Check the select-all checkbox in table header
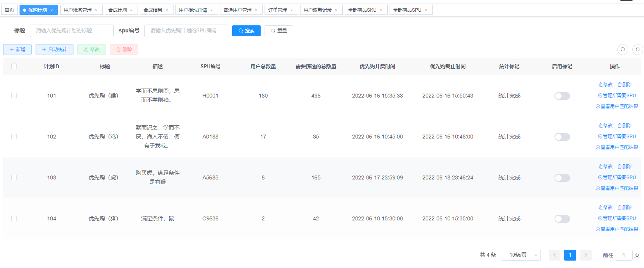This screenshot has height=268, width=644. click(14, 66)
